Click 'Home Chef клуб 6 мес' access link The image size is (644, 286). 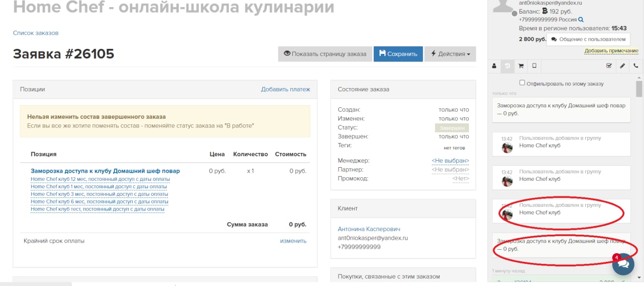point(99,201)
